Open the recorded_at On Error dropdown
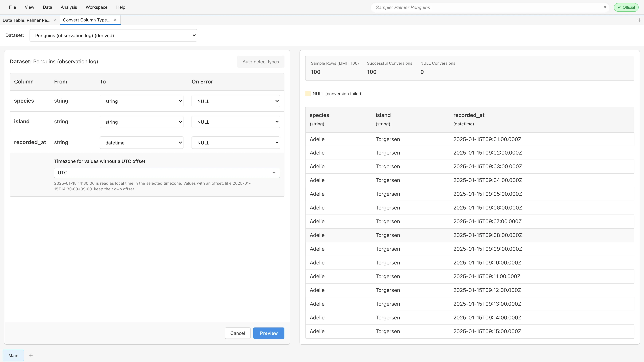 (235, 143)
